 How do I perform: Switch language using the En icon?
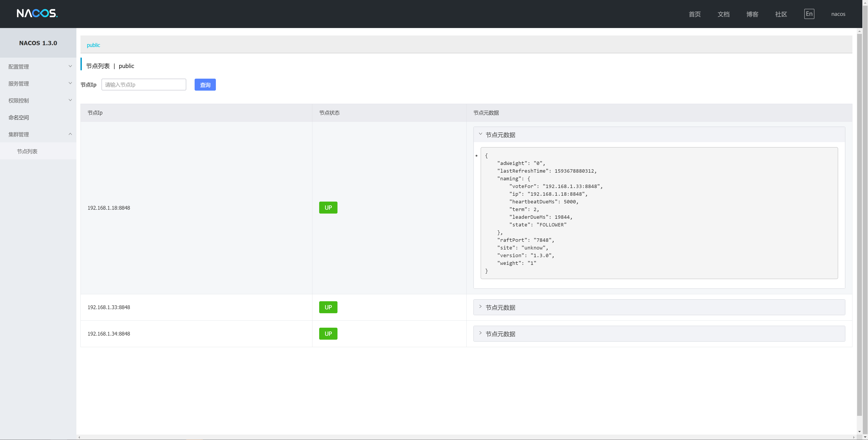point(809,14)
